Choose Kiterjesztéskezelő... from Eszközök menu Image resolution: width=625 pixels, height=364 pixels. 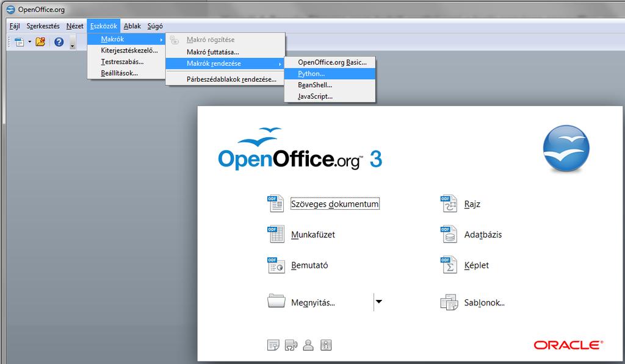coord(126,51)
